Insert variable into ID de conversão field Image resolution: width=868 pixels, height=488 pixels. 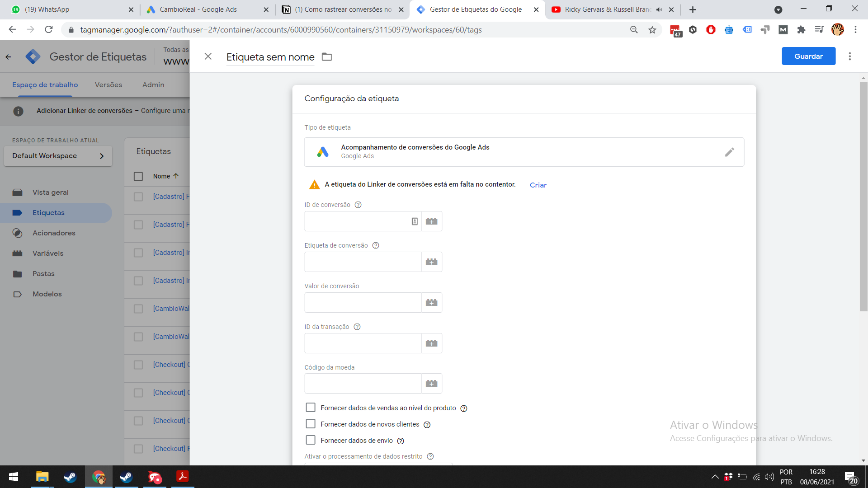point(432,221)
